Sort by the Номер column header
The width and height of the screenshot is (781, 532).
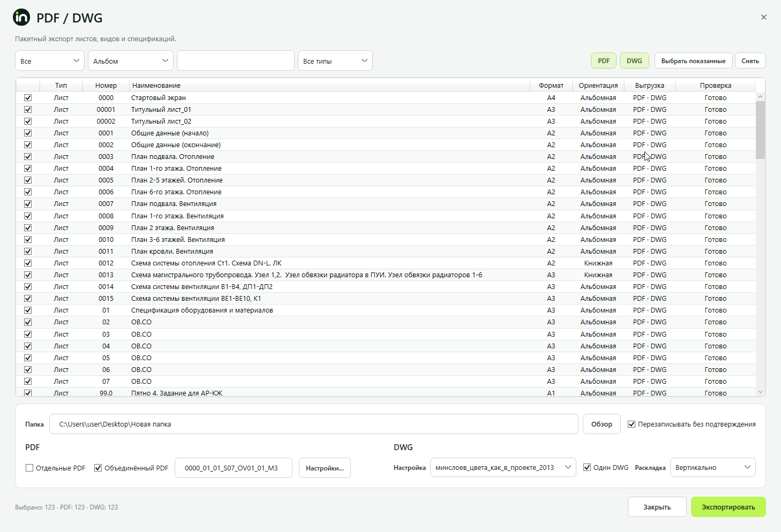pyautogui.click(x=106, y=85)
